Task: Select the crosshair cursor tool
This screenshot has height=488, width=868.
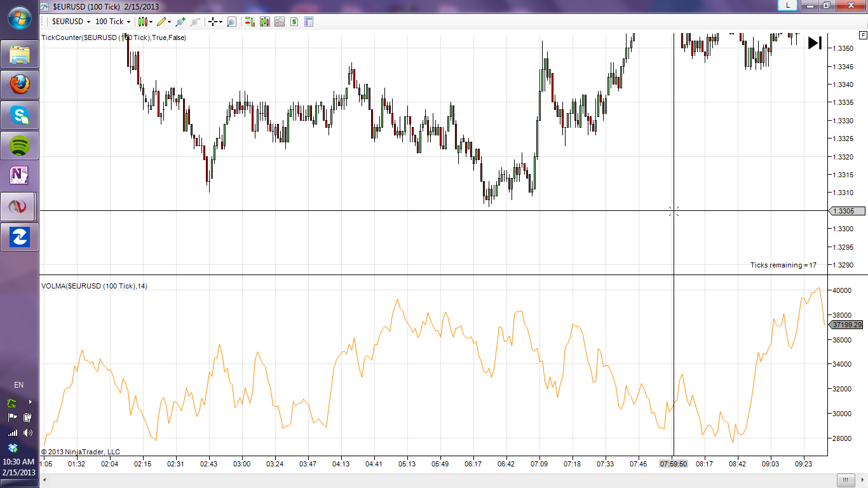Action: point(213,22)
